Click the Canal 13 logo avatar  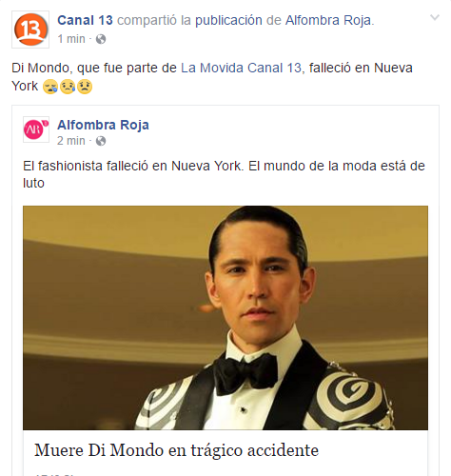coord(30,30)
